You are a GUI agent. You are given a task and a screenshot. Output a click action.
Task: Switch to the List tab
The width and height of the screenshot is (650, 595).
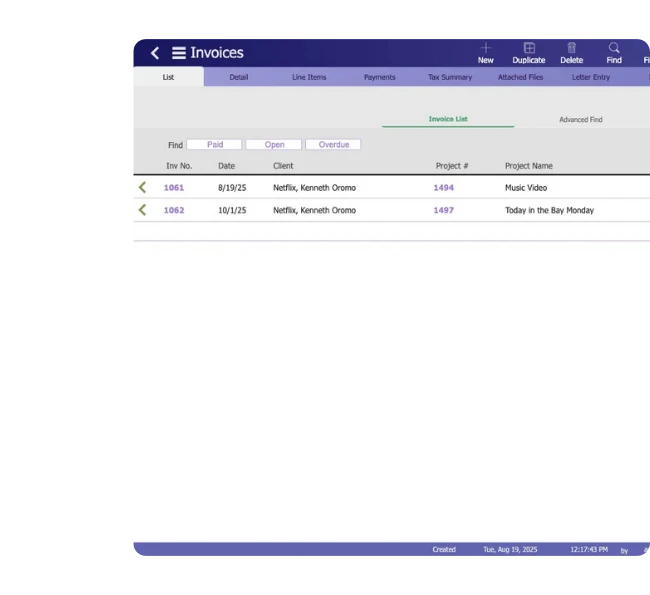[x=168, y=77]
